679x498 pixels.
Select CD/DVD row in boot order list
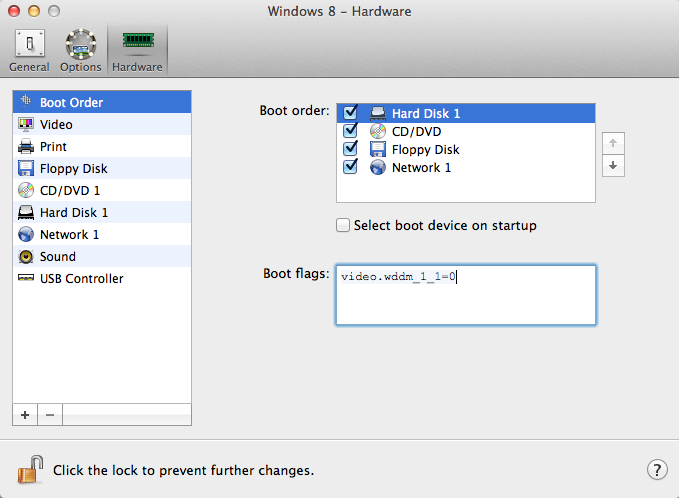click(x=466, y=131)
